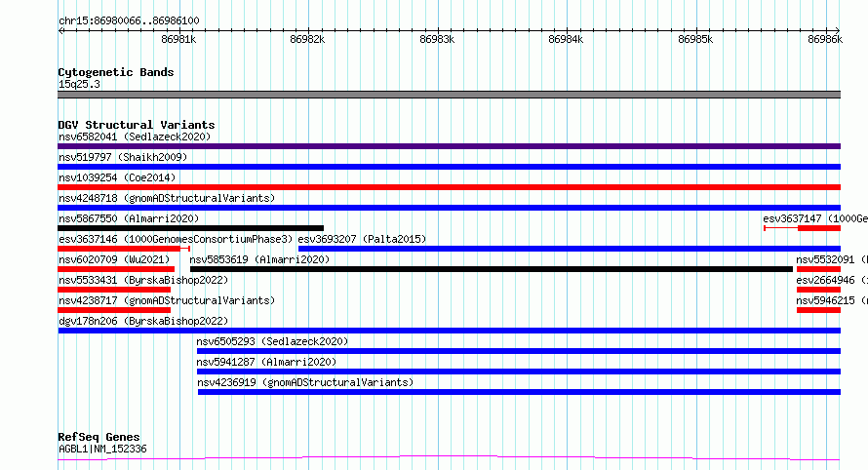Click the blue nsv519797 variant bar

pos(449,167)
